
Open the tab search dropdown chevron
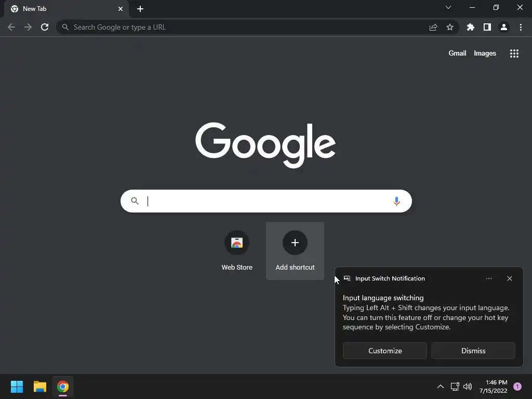(448, 7)
